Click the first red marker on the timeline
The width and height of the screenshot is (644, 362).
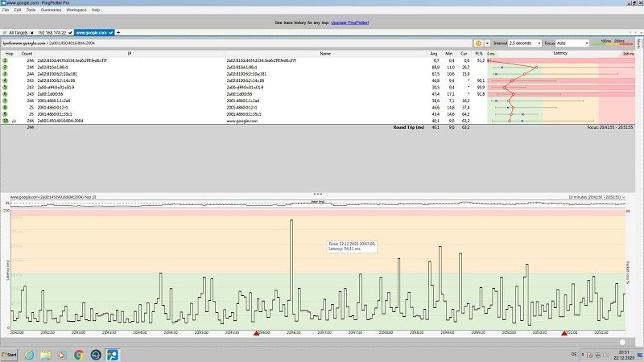(x=257, y=333)
